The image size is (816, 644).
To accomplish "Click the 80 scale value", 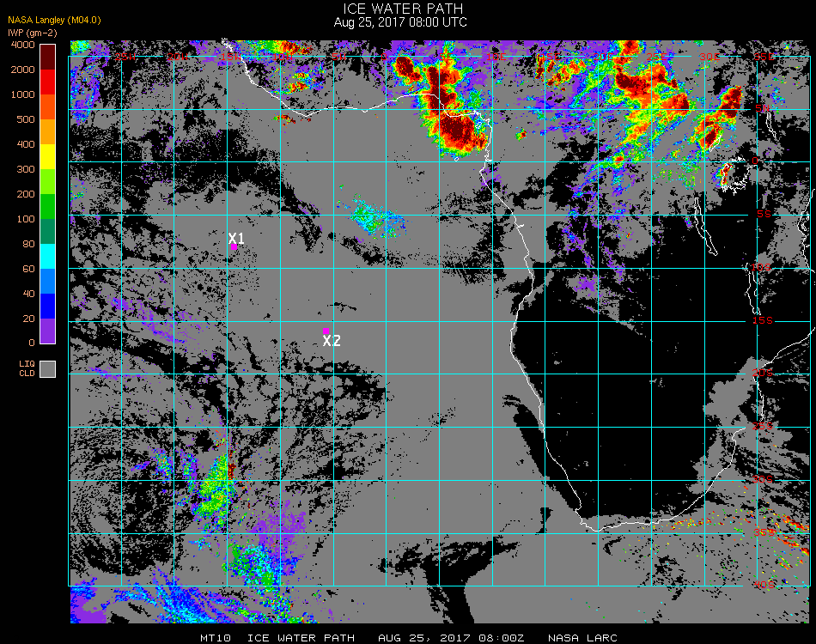I will click(x=29, y=244).
